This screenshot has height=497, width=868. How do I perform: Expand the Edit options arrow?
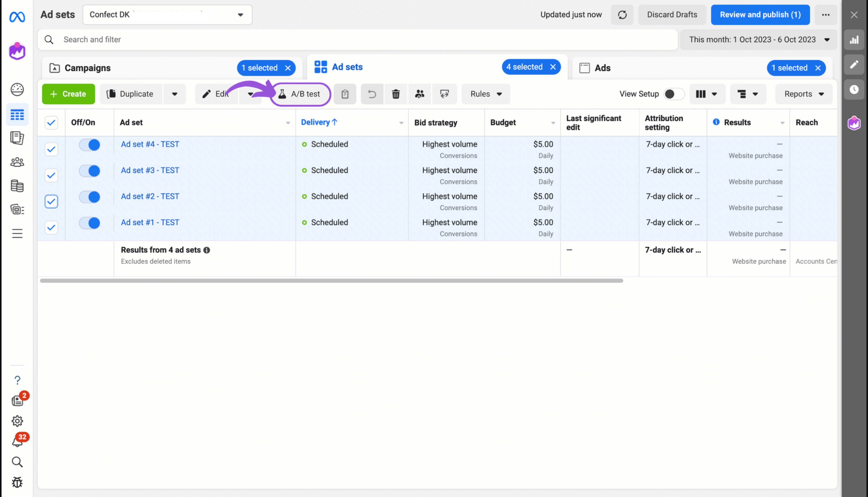point(250,94)
